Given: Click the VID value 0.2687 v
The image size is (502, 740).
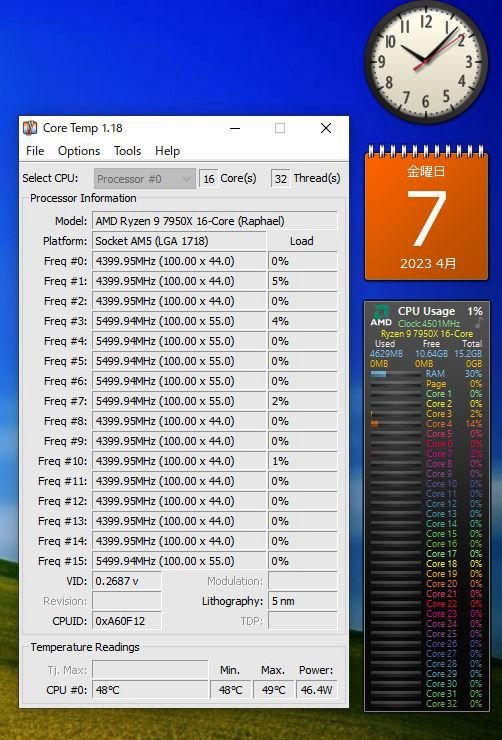Looking at the screenshot, I should click(x=127, y=581).
